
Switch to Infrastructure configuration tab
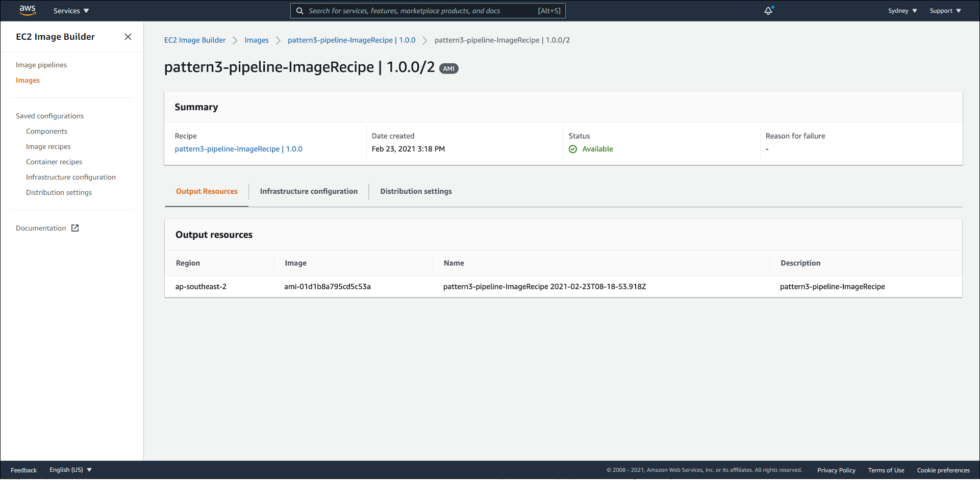pos(309,191)
